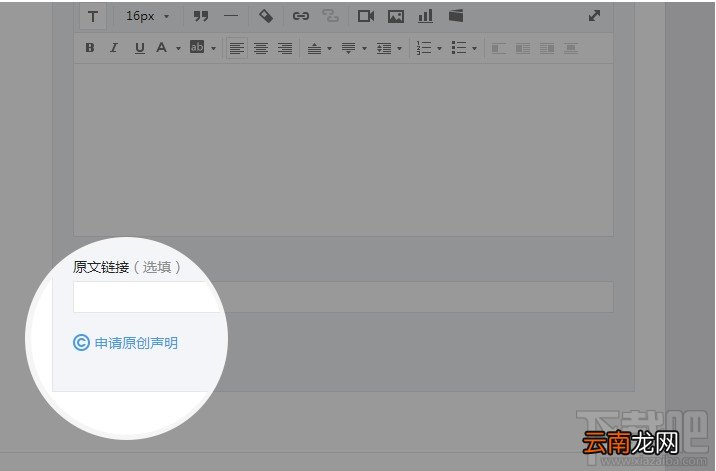Open spacing after paragraph dropdown arrow
This screenshot has height=471, width=716.
364,48
